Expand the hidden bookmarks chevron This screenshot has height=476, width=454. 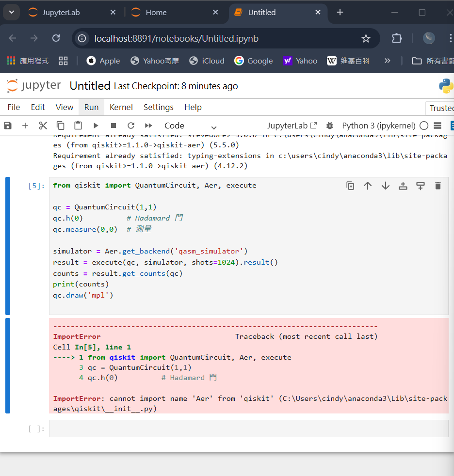387,61
